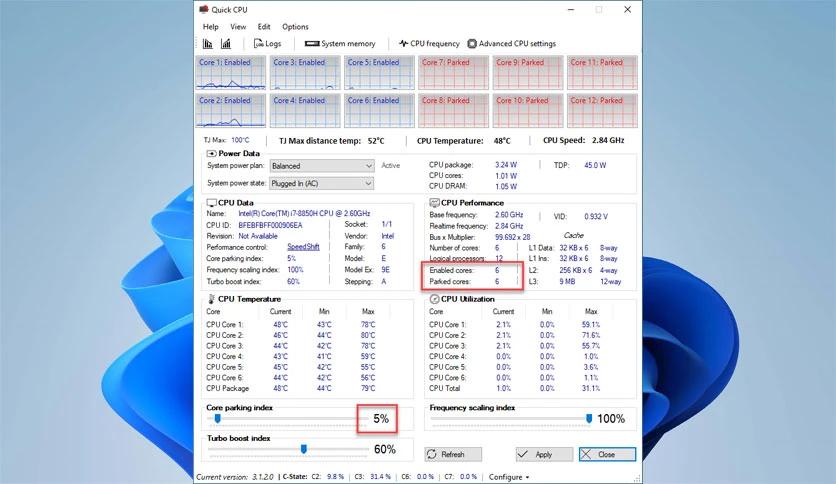The image size is (836, 484).
Task: Click the CPU Performance section icon
Action: point(435,203)
